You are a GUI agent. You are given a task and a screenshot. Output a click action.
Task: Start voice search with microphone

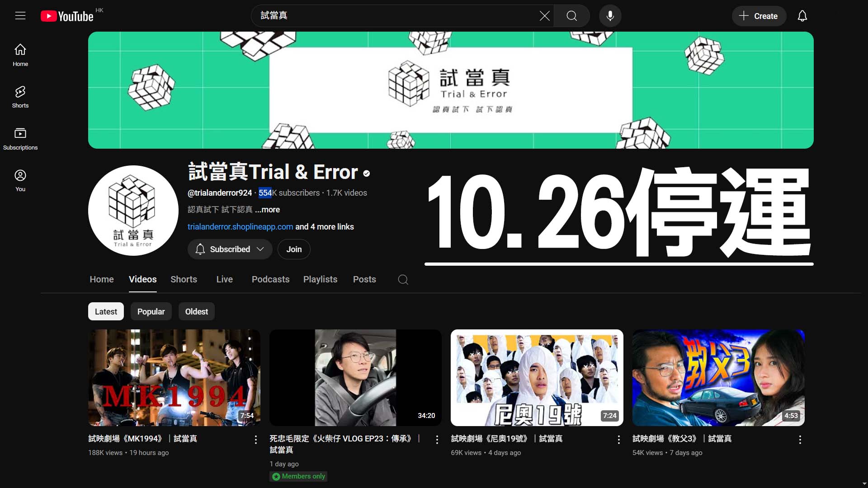click(x=610, y=16)
